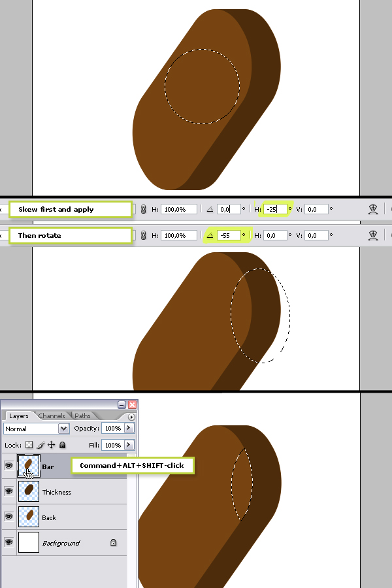Click the Thickness layer thumbnail
This screenshot has width=392, height=588.
coord(29,491)
